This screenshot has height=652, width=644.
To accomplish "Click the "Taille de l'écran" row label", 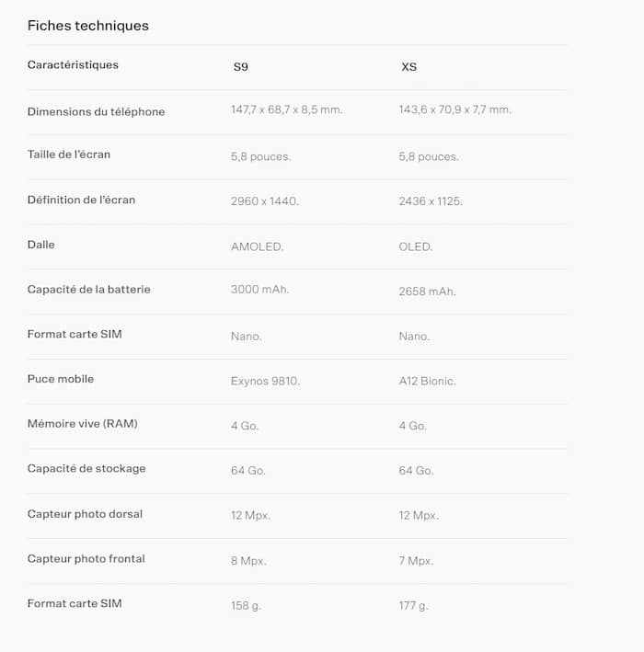I will [x=69, y=154].
